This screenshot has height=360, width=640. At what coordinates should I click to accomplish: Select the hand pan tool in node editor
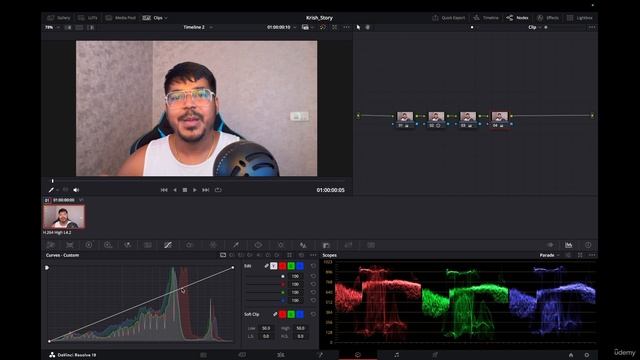pos(367,27)
